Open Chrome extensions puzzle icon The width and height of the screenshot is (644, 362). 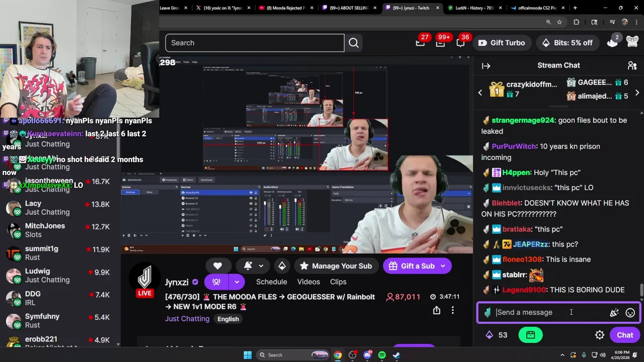point(577,22)
